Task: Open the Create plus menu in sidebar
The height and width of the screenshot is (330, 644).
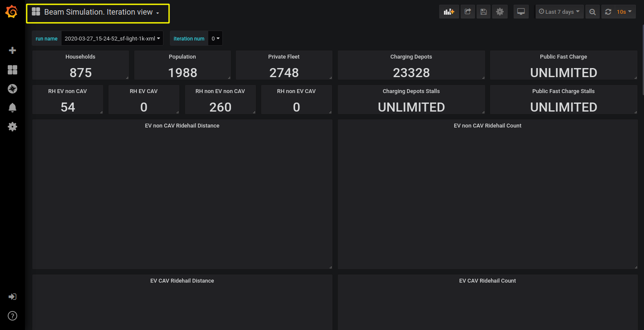Action: (x=12, y=50)
